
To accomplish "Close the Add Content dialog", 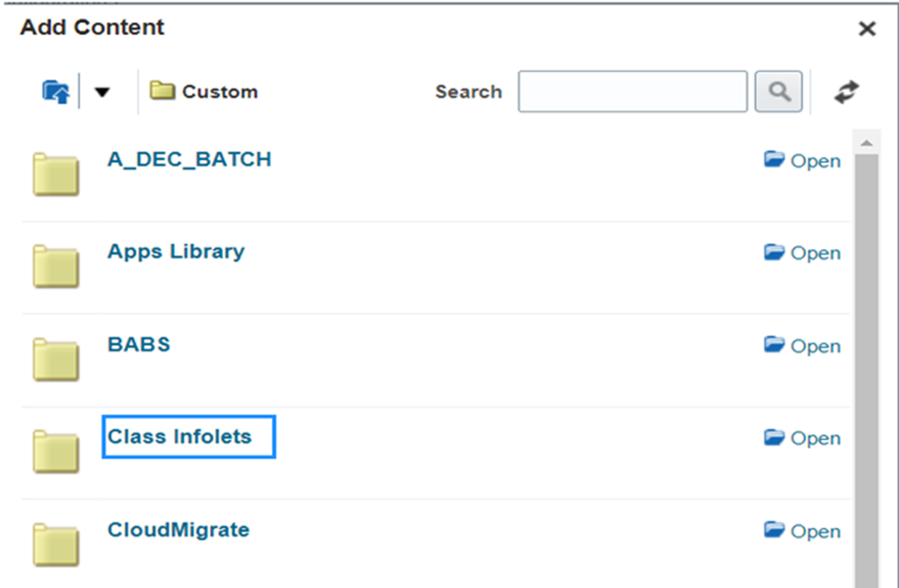I will click(x=867, y=29).
